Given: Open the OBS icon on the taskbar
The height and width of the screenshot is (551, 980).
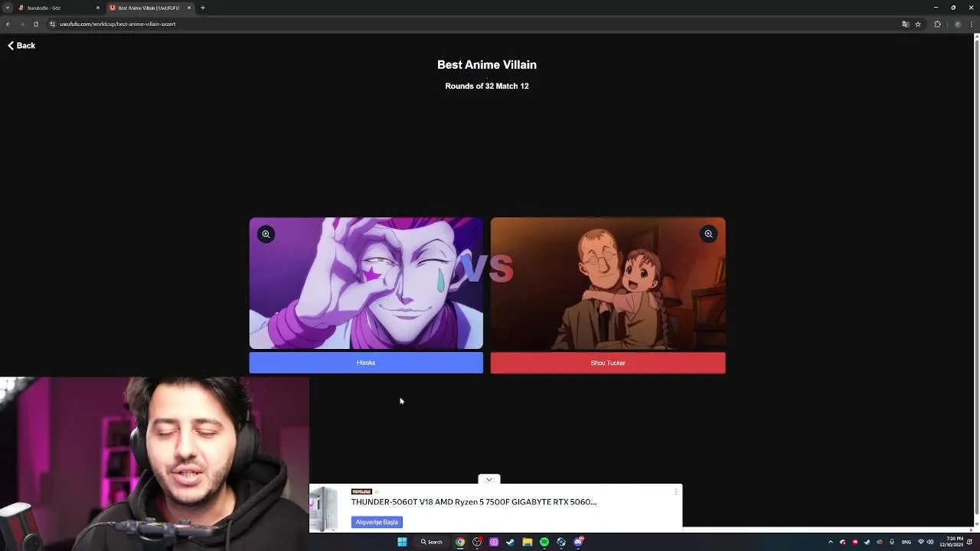Looking at the screenshot, I should [477, 542].
